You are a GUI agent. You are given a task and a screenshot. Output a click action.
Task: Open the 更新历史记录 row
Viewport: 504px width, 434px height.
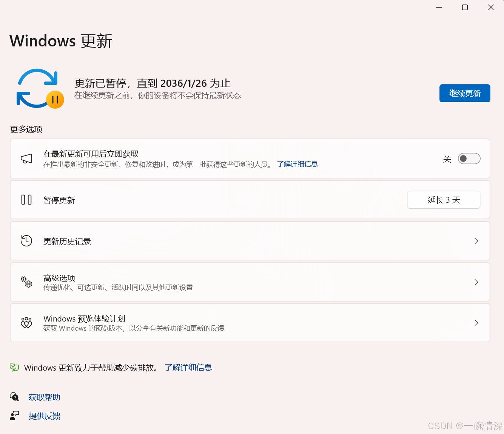pos(250,241)
